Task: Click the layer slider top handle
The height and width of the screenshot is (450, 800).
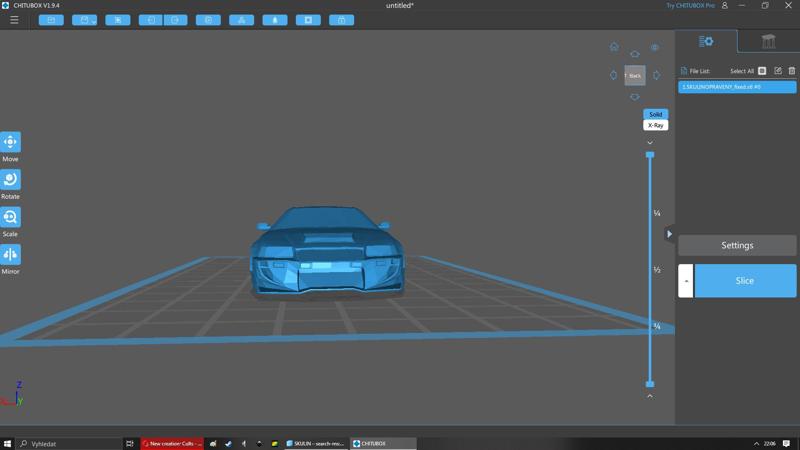Action: [650, 155]
